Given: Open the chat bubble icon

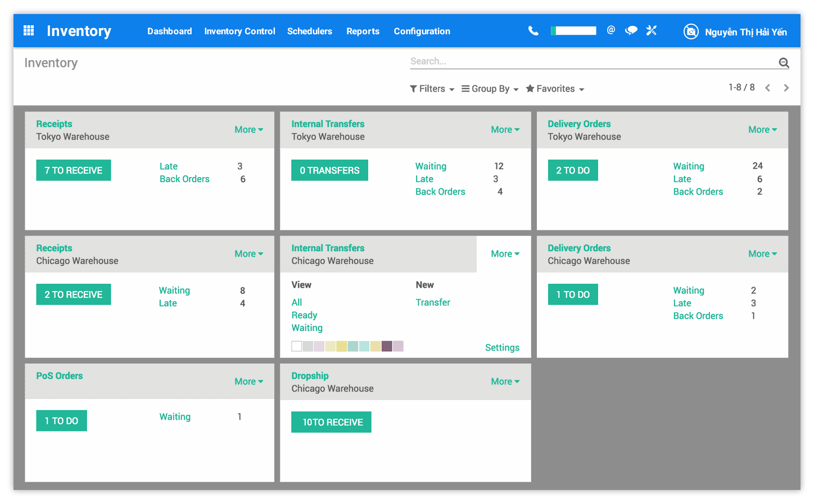Looking at the screenshot, I should pyautogui.click(x=631, y=31).
